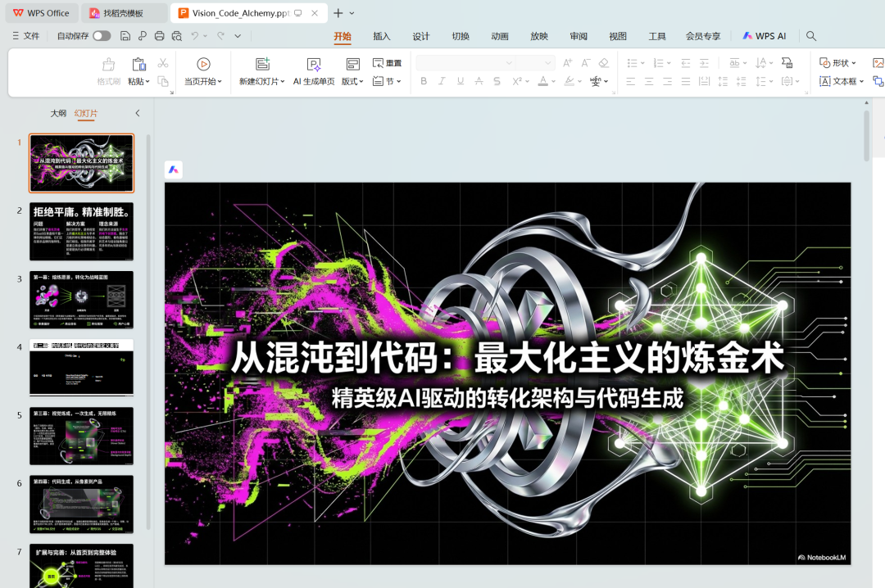Screen dimensions: 885x588
Task: Click the print preview icon
Action: point(175,36)
